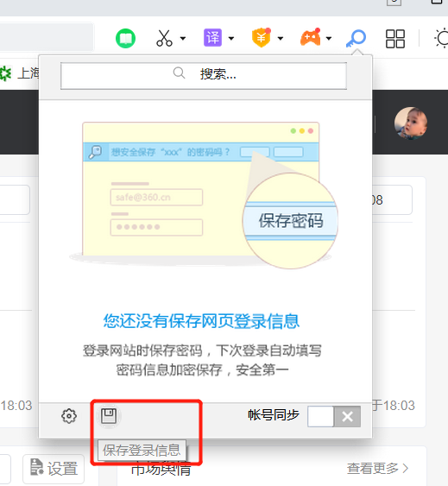Open the game controller icon
The width and height of the screenshot is (448, 486).
[x=311, y=37]
